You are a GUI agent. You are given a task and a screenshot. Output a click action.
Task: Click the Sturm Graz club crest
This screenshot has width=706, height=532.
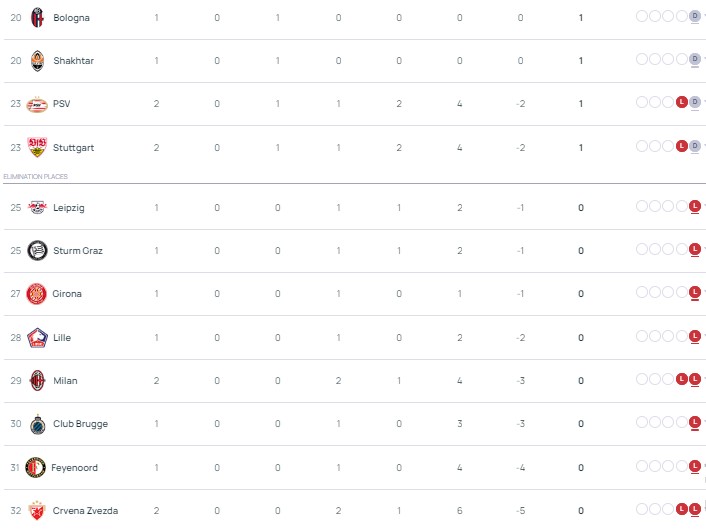tap(37, 250)
